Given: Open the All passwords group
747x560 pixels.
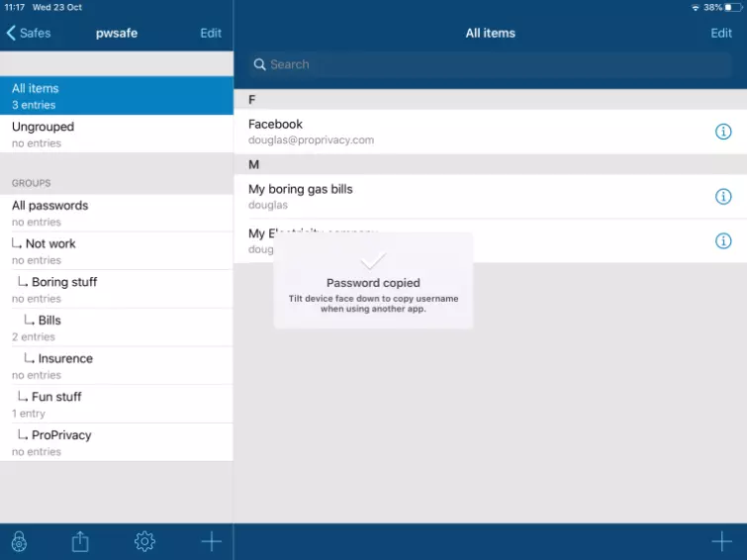Looking at the screenshot, I should tap(117, 213).
